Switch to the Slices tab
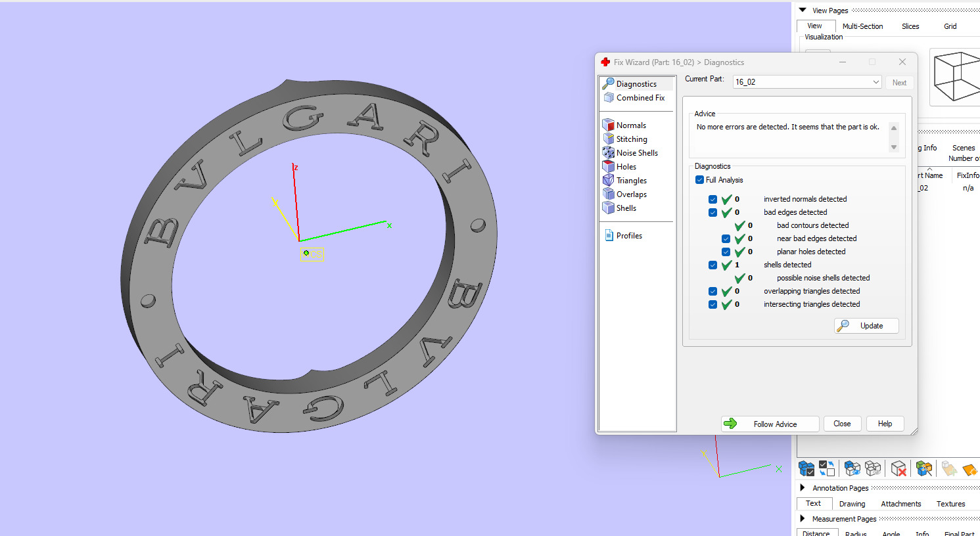The height and width of the screenshot is (536, 980). tap(910, 26)
